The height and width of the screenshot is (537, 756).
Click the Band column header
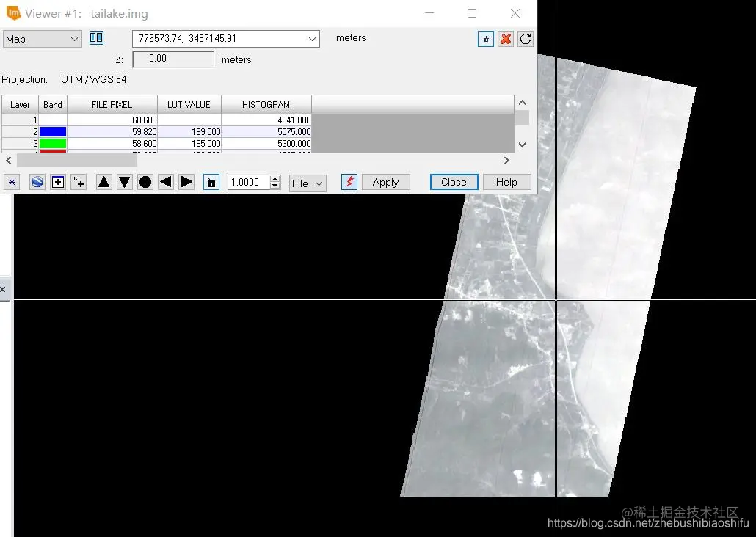pos(53,105)
